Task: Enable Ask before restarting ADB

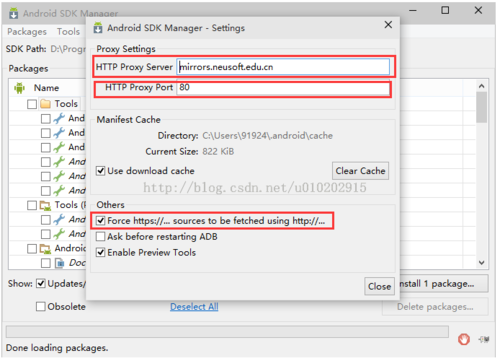Action: click(x=100, y=237)
